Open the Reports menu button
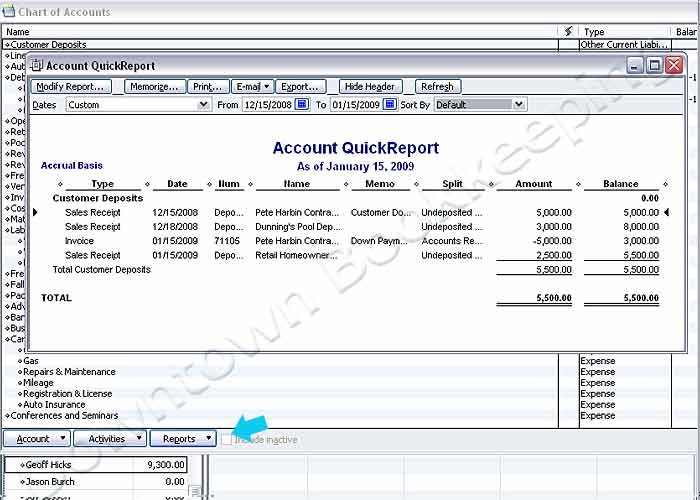 [183, 439]
